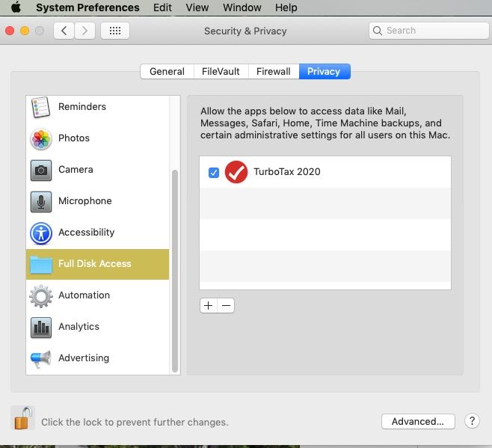Switch to the FileVault tab

pyautogui.click(x=221, y=71)
